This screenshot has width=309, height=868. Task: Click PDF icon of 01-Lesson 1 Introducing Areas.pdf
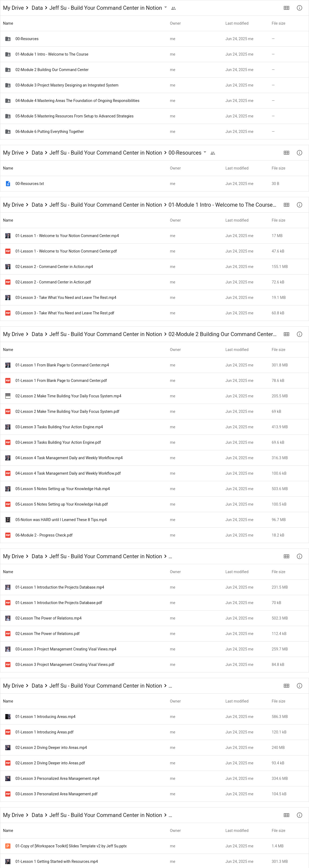point(8,732)
